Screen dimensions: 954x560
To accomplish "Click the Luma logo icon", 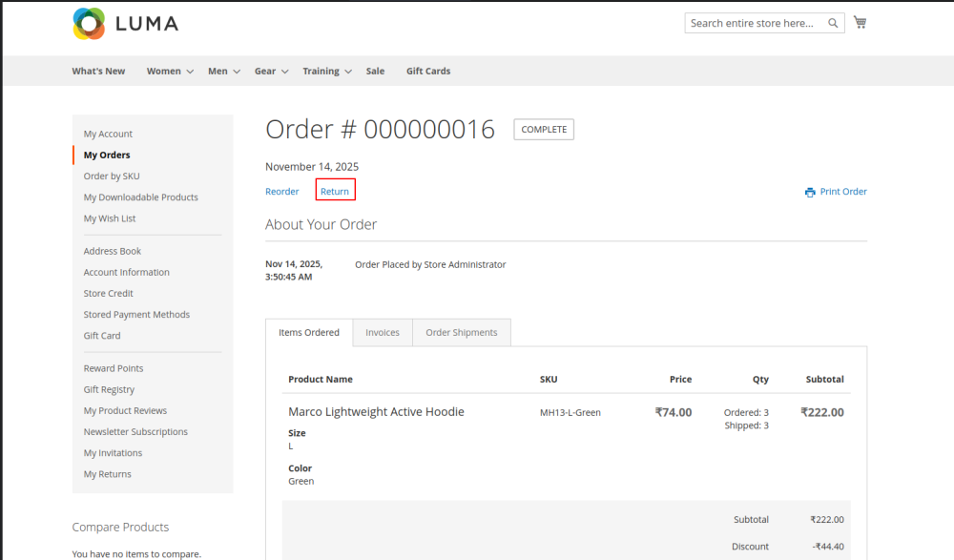I will (x=89, y=24).
